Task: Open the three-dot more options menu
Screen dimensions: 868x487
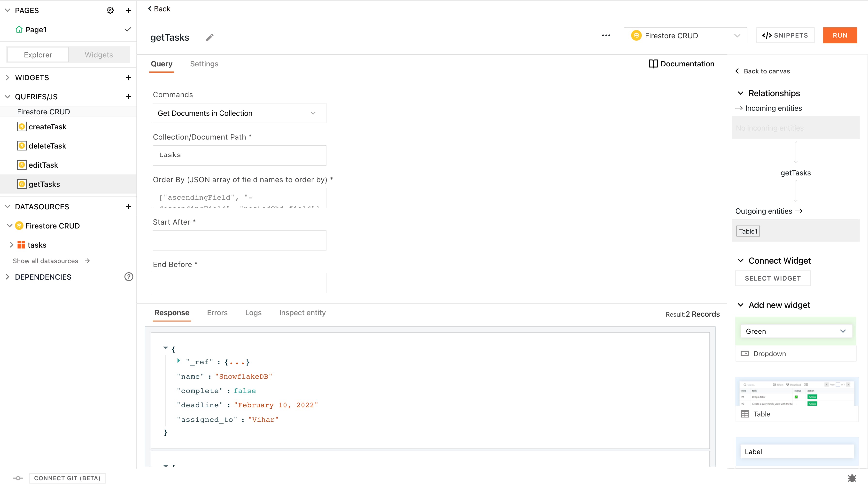Action: tap(606, 35)
